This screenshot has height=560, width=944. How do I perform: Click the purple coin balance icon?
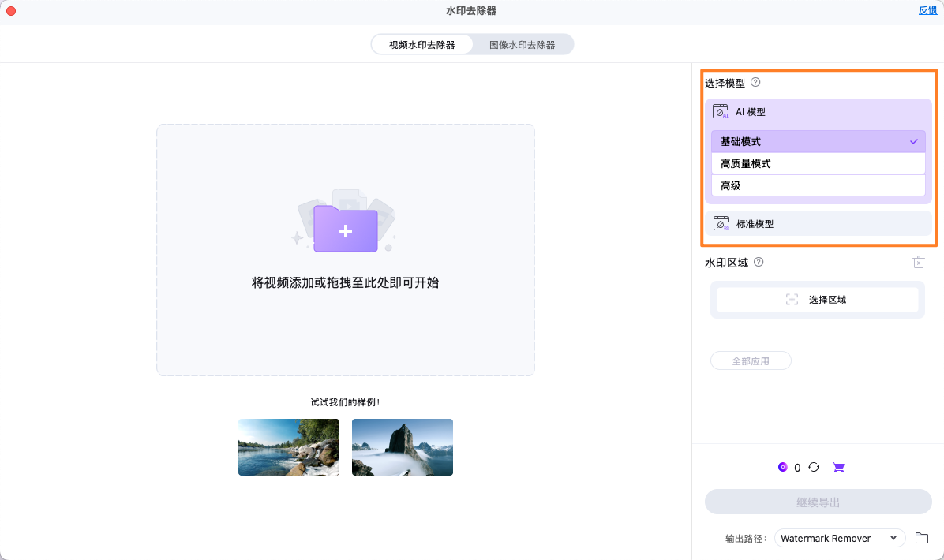[x=784, y=467]
